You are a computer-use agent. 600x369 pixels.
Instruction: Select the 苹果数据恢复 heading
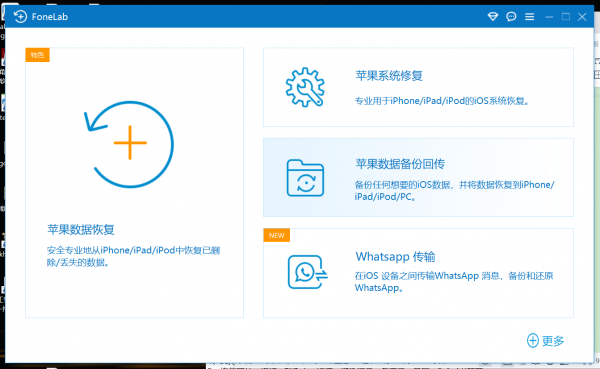click(81, 229)
